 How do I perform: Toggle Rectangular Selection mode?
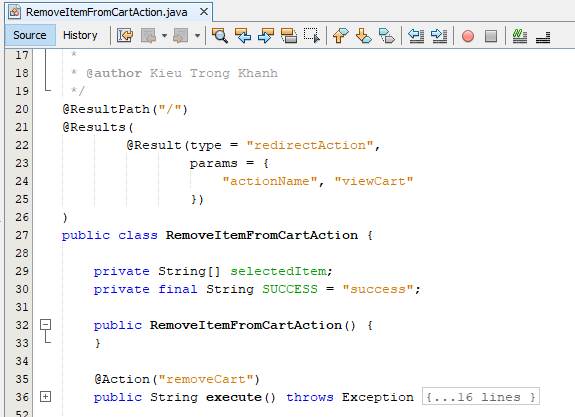point(312,36)
